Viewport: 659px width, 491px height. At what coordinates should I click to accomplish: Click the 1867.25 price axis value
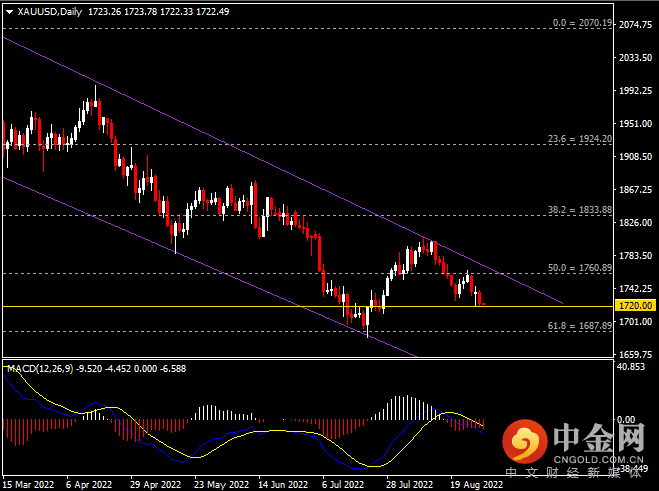tap(635, 190)
